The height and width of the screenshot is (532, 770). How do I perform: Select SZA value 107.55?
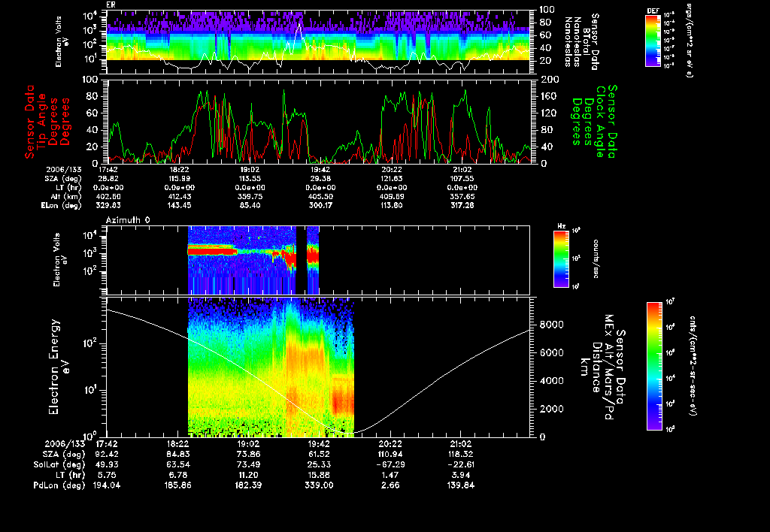click(x=462, y=179)
